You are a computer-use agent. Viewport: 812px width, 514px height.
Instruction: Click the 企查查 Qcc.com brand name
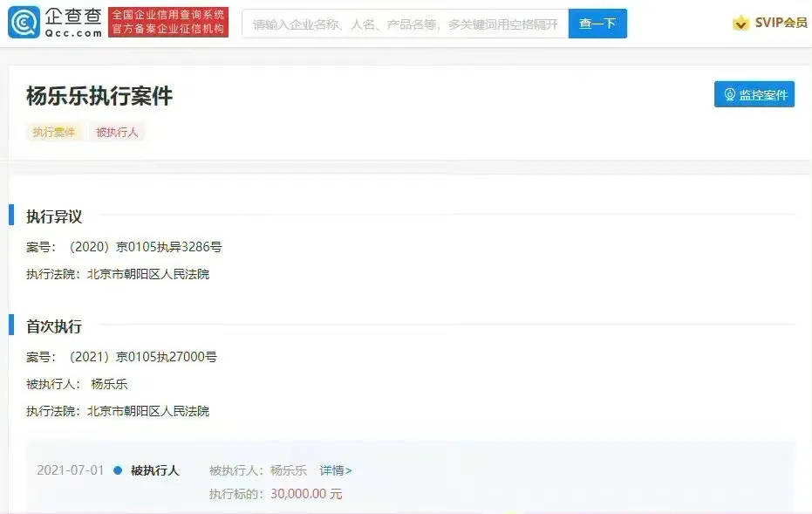(73, 23)
